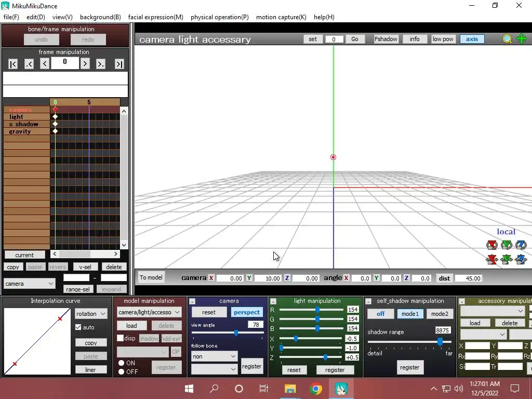Open the rotation interpolation dropdown
Image resolution: width=532 pixels, height=399 pixels.
coord(91,314)
